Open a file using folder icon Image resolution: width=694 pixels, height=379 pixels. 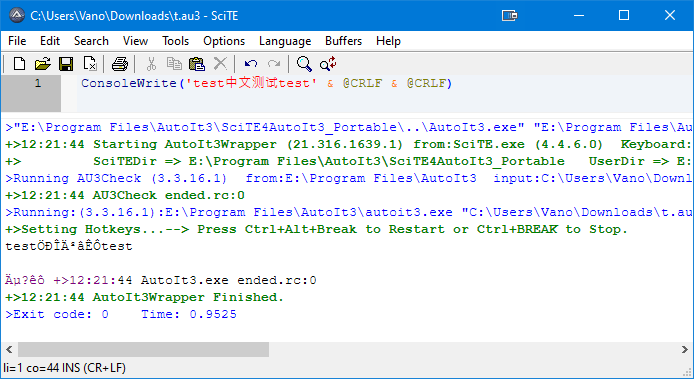click(x=42, y=64)
